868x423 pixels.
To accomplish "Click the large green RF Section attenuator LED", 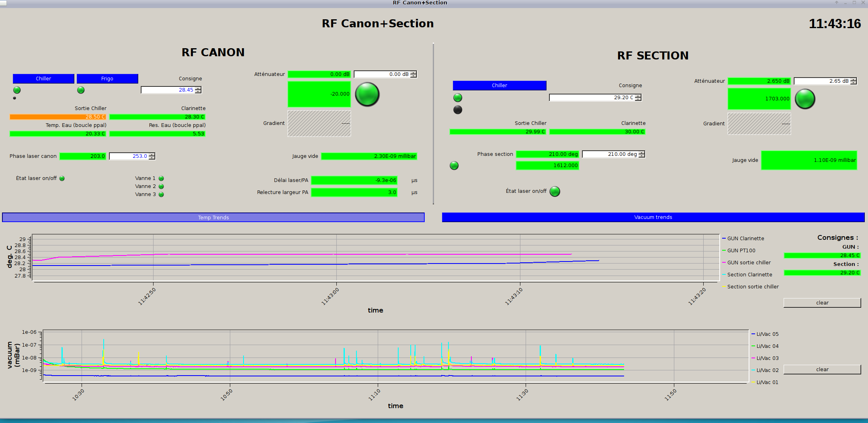I will tap(805, 99).
